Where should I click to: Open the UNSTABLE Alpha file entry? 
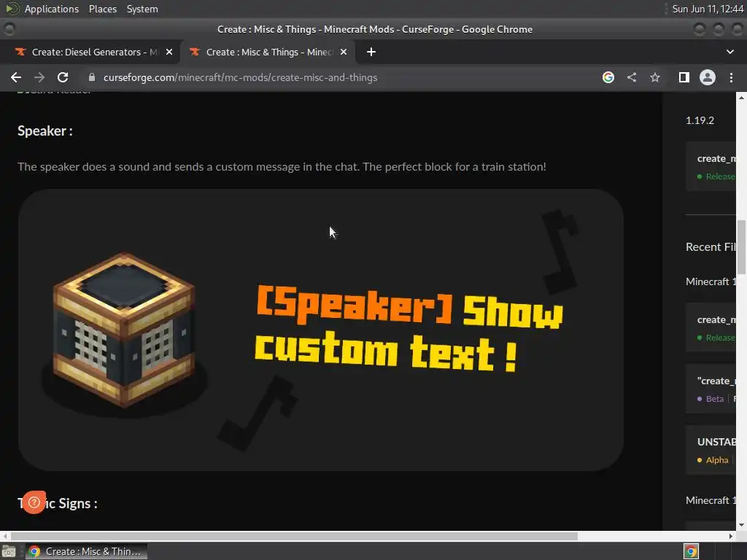(711, 449)
